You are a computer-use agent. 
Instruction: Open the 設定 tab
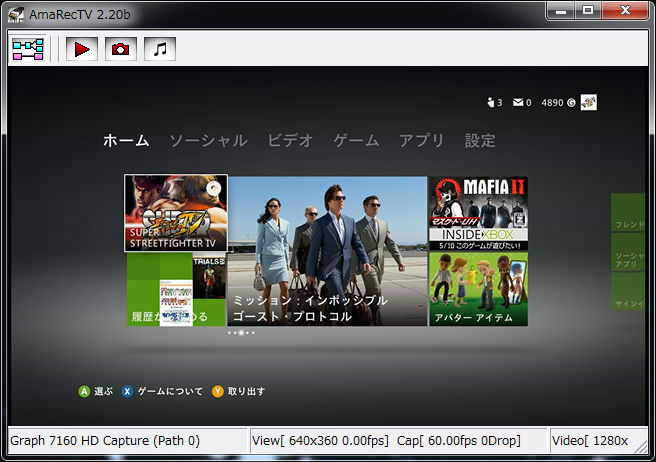pyautogui.click(x=480, y=140)
